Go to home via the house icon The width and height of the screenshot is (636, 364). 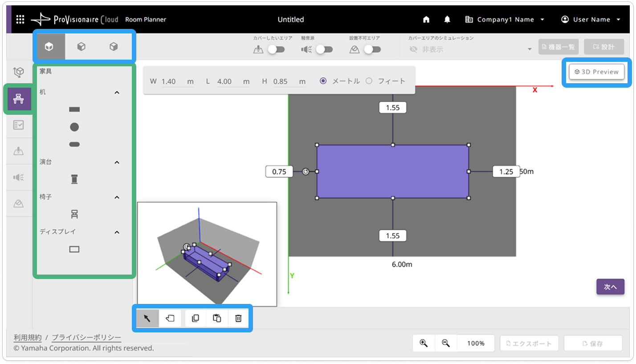click(x=426, y=20)
